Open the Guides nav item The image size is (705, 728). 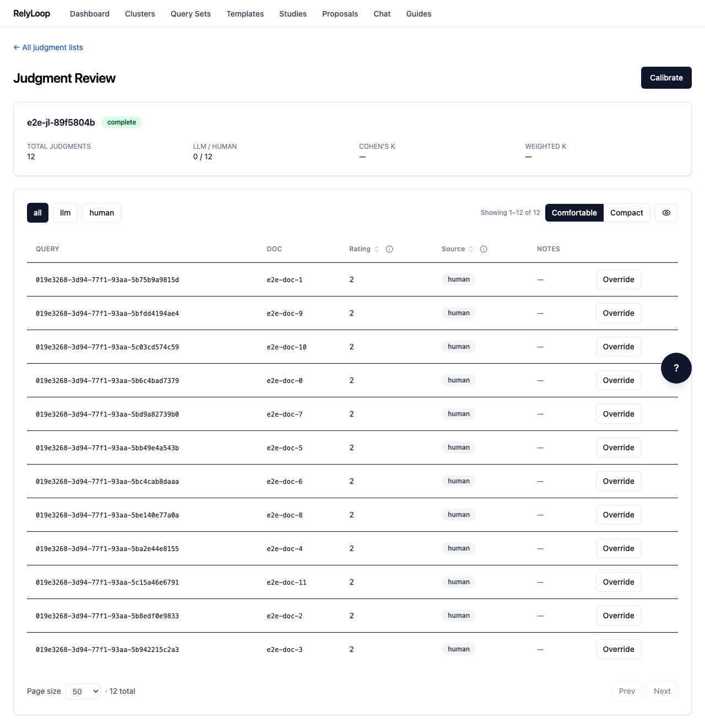pyautogui.click(x=419, y=14)
